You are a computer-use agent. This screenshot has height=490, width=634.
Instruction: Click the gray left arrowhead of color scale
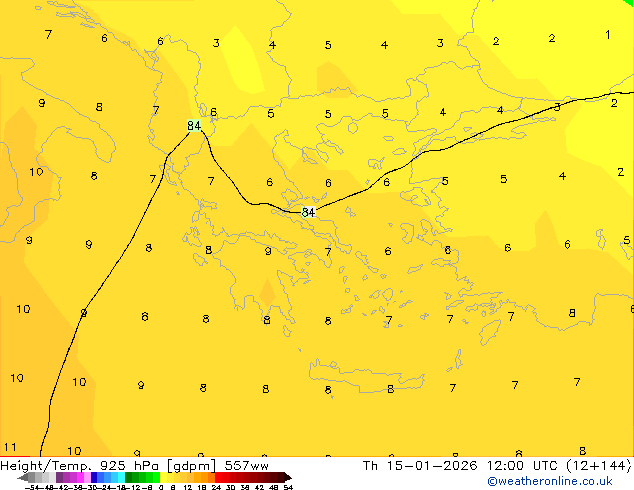coord(23,477)
